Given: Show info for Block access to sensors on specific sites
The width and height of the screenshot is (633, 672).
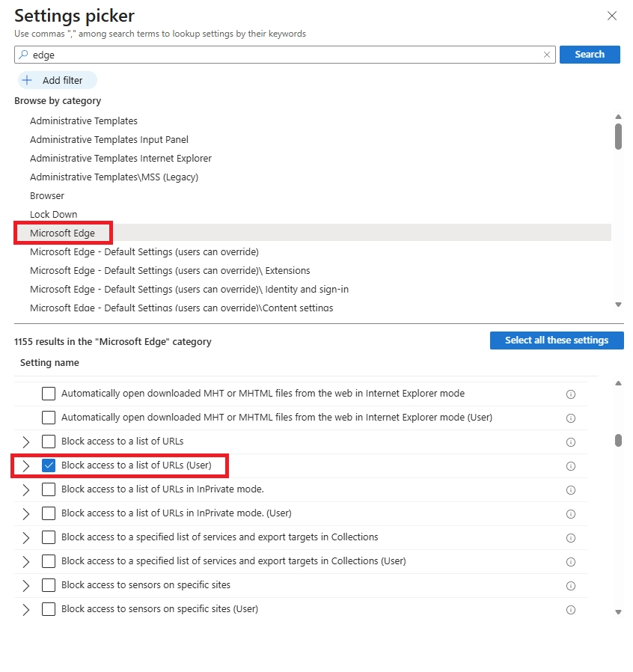Looking at the screenshot, I should tap(570, 586).
